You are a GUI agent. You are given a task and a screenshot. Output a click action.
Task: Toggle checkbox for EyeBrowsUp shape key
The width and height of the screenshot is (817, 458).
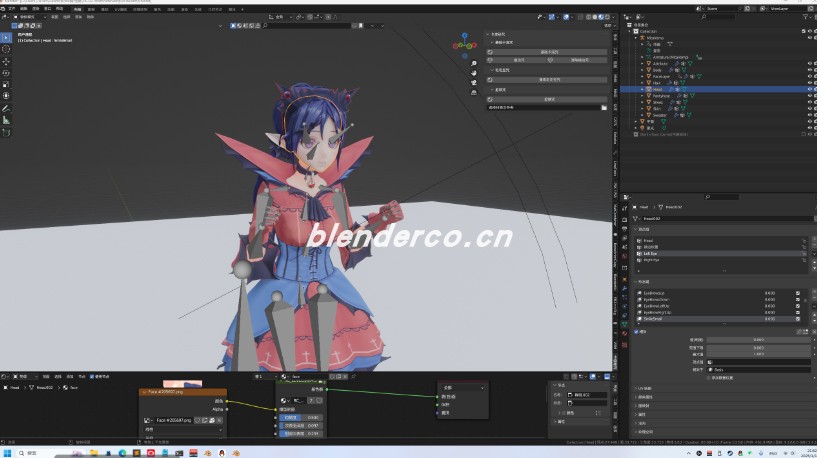point(797,293)
